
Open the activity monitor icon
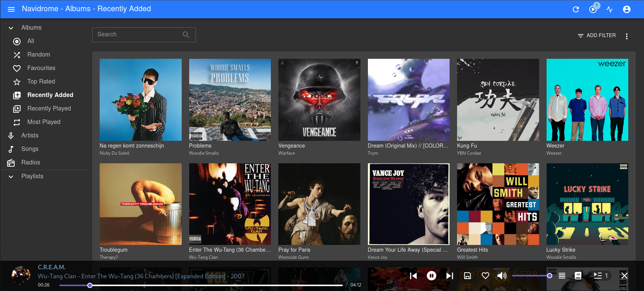click(610, 9)
